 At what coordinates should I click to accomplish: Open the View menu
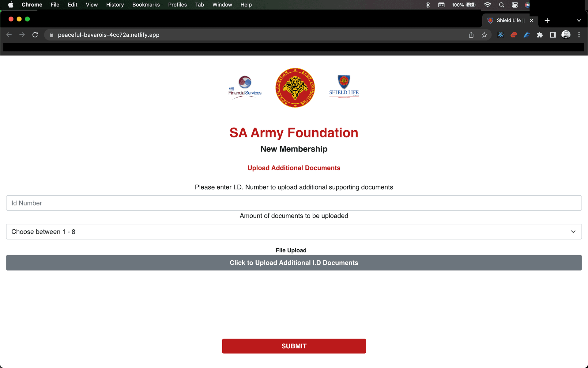point(92,5)
